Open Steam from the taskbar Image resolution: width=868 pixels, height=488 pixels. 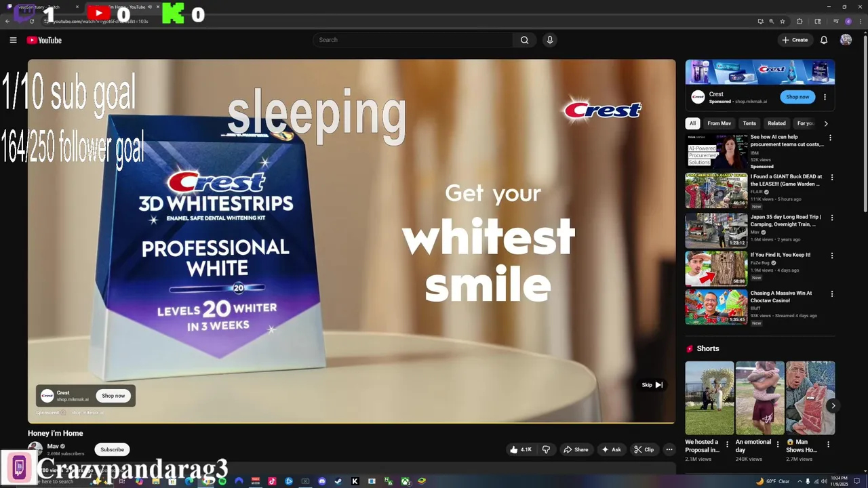pos(338,481)
